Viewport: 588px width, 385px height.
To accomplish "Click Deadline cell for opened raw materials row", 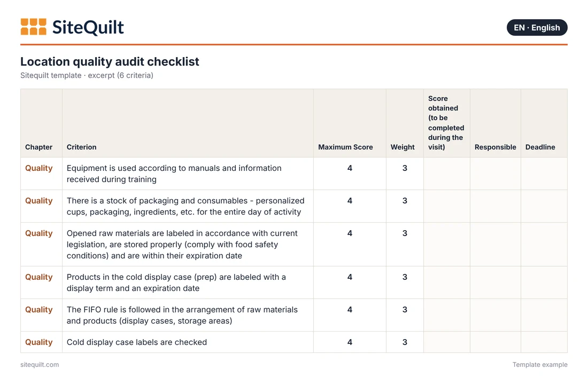I will 544,244.
